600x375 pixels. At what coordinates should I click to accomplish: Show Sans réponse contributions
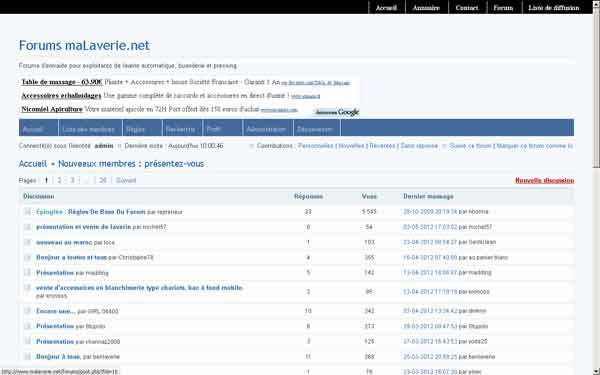pyautogui.click(x=419, y=146)
